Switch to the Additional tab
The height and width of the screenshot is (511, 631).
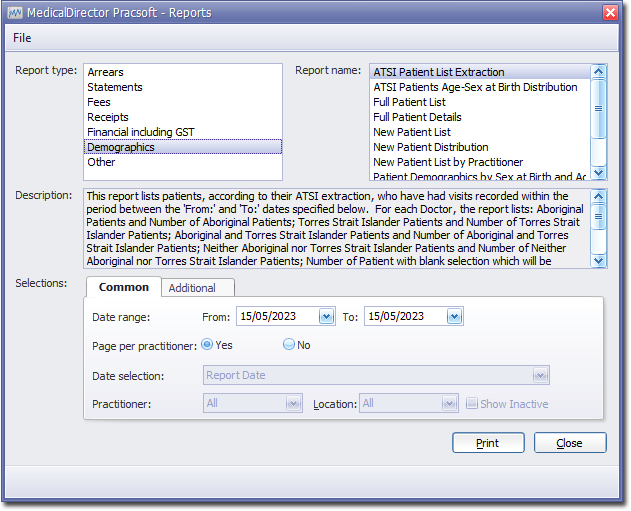click(192, 288)
